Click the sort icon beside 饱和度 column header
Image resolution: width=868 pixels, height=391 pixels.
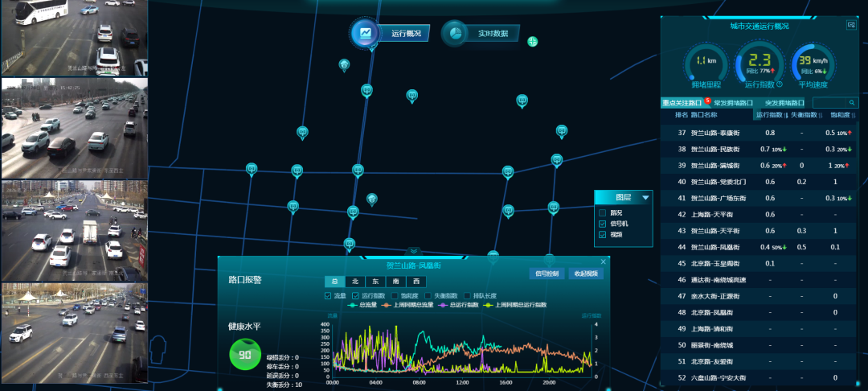coord(855,115)
